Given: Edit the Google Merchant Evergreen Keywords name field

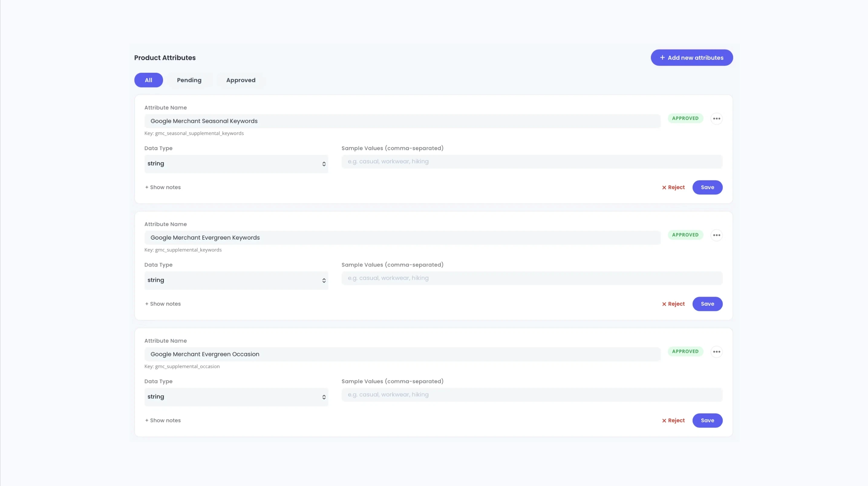Looking at the screenshot, I should 402,238.
